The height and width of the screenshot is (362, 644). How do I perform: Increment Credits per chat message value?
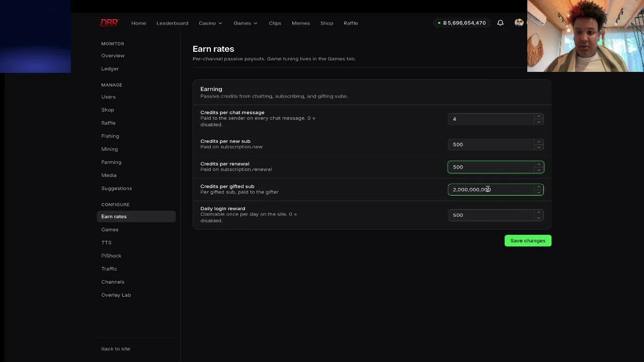coord(539,116)
